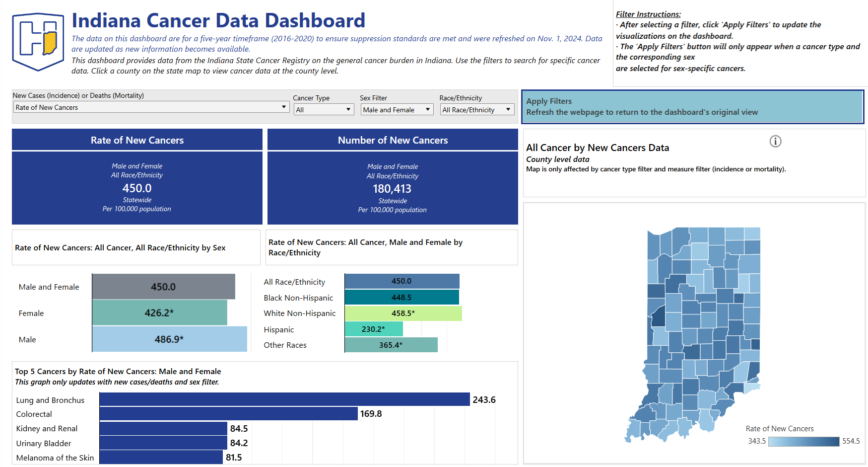Select the Female bar showing 426.2
The height and width of the screenshot is (467, 868).
pos(159,313)
